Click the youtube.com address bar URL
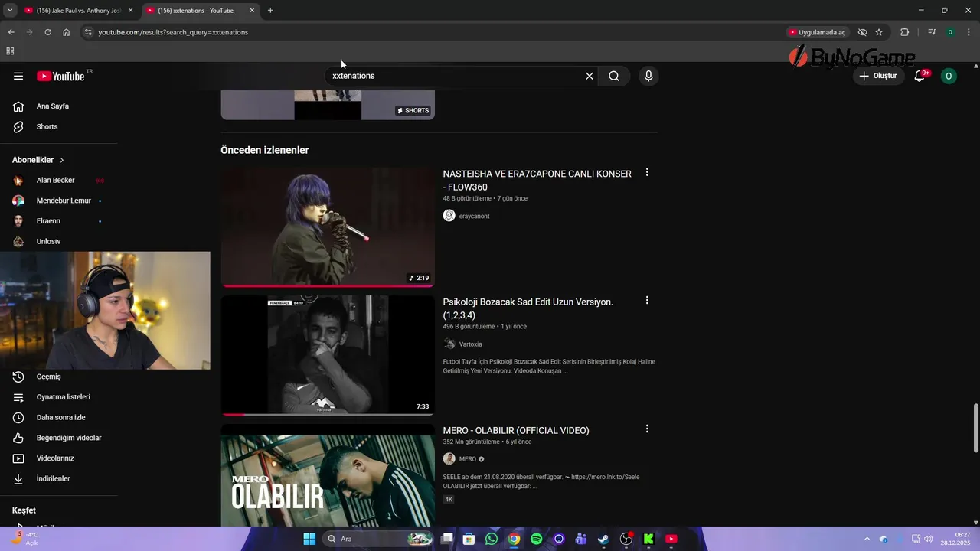 coord(173,32)
